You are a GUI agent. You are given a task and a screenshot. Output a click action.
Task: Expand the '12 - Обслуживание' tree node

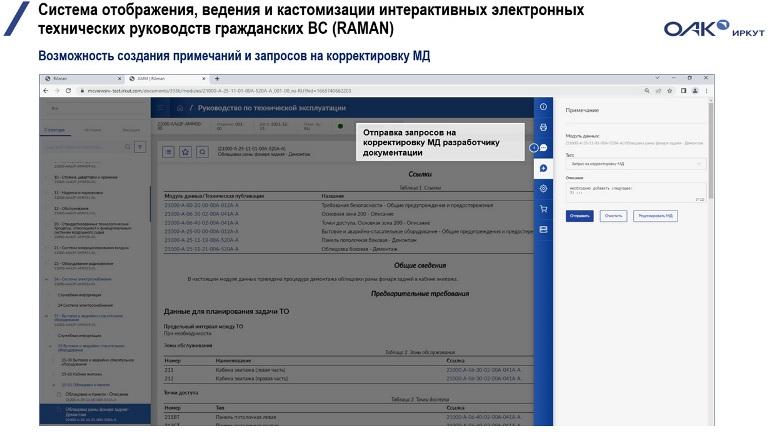click(x=47, y=209)
